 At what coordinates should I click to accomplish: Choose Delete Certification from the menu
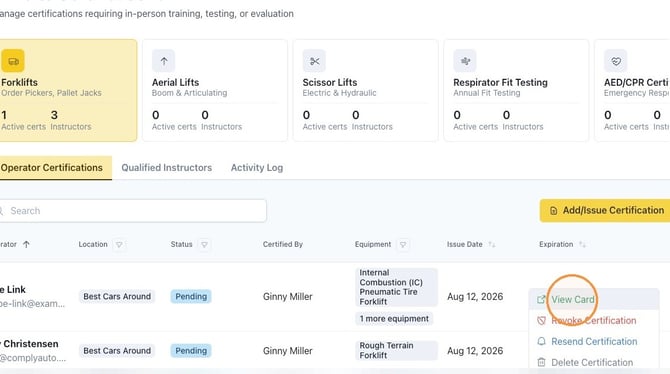(594, 362)
